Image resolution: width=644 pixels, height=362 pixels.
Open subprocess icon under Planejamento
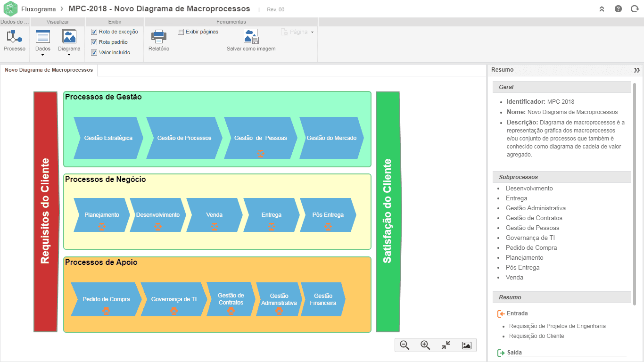click(102, 227)
